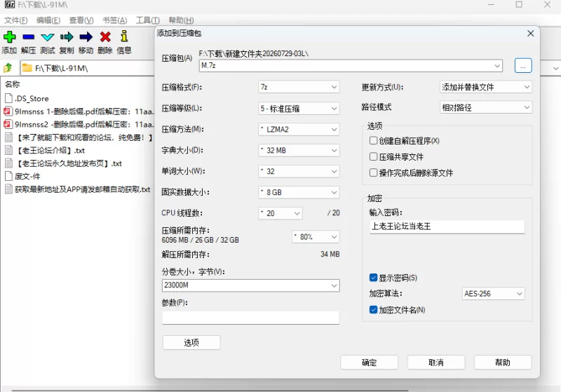
Task: Click the Info (信息) icon
Action: 124,36
